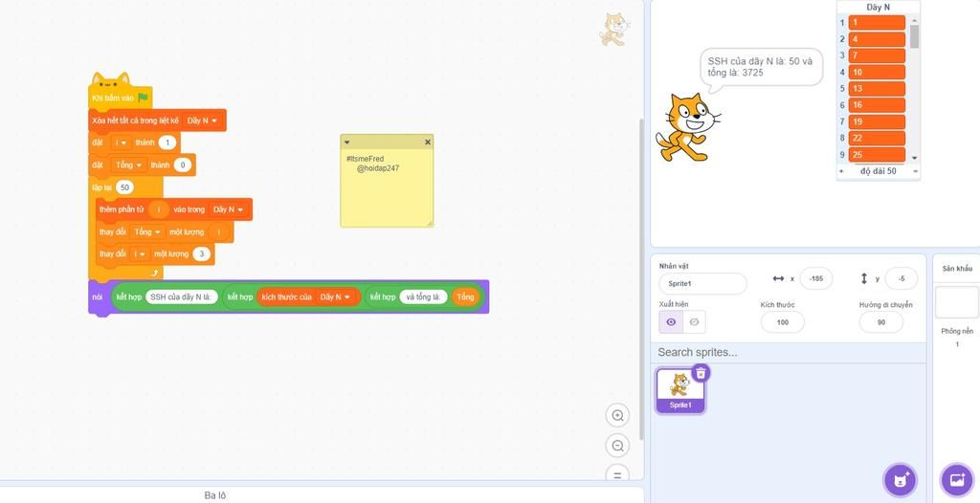The height and width of the screenshot is (503, 980).
Task: Select list item 7 with value 19
Action: [x=877, y=121]
